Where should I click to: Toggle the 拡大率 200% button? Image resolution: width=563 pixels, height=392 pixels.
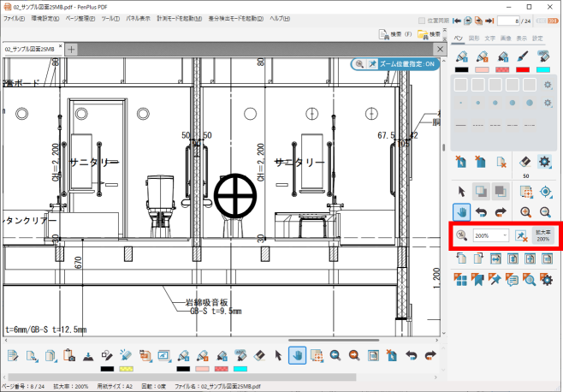[x=544, y=235]
